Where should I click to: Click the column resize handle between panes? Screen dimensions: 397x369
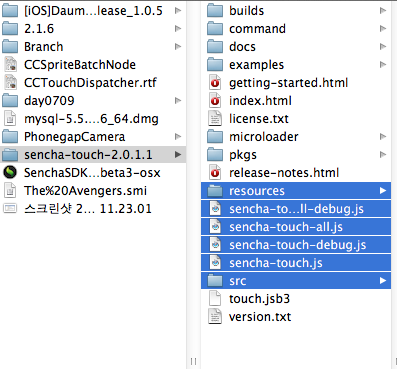[193, 361]
